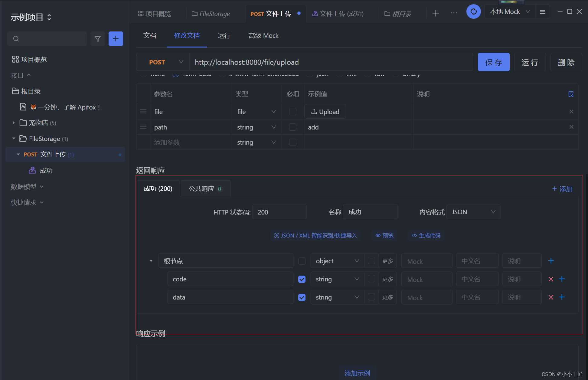The width and height of the screenshot is (588, 380).
Task: Click the success example icon in sidebar
Action: coord(32,170)
